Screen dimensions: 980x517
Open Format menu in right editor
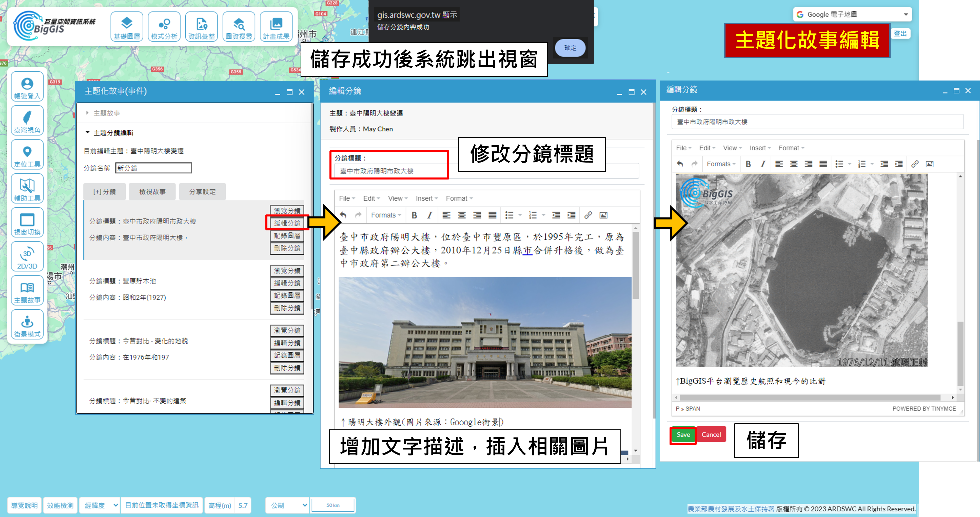tap(791, 148)
